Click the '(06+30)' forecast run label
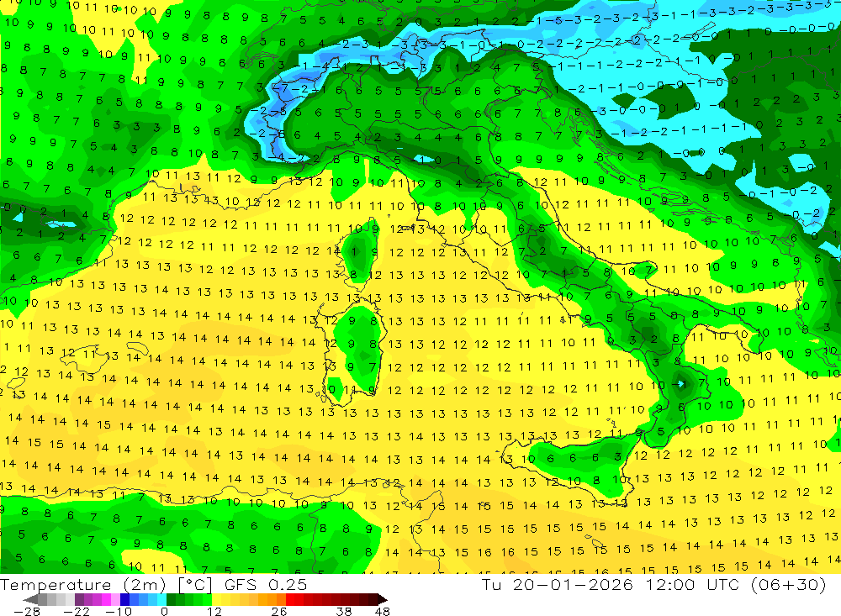This screenshot has height=616, width=841. point(787,584)
